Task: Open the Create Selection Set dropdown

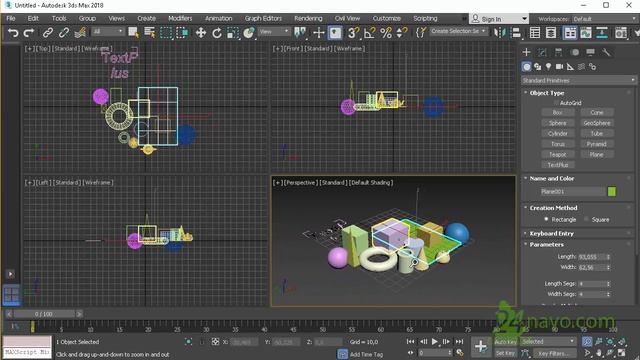Action: point(459,31)
